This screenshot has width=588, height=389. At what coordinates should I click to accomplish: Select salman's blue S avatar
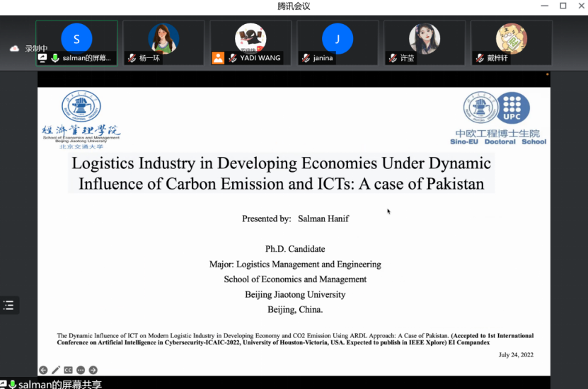click(76, 39)
